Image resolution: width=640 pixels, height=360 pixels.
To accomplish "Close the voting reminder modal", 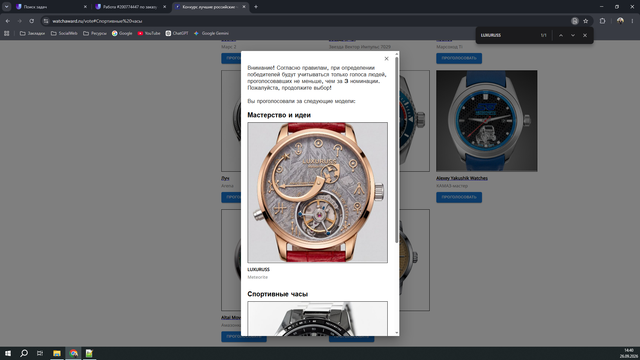I will point(386,59).
